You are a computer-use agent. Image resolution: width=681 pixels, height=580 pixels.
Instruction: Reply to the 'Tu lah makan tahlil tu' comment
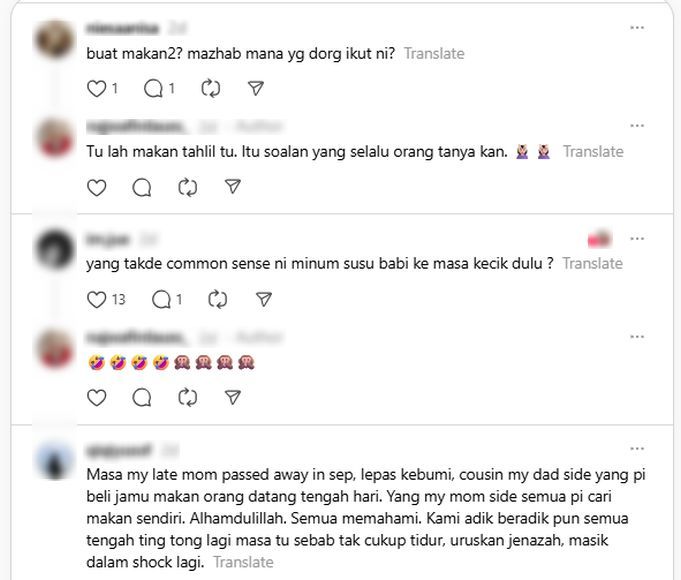(x=142, y=188)
